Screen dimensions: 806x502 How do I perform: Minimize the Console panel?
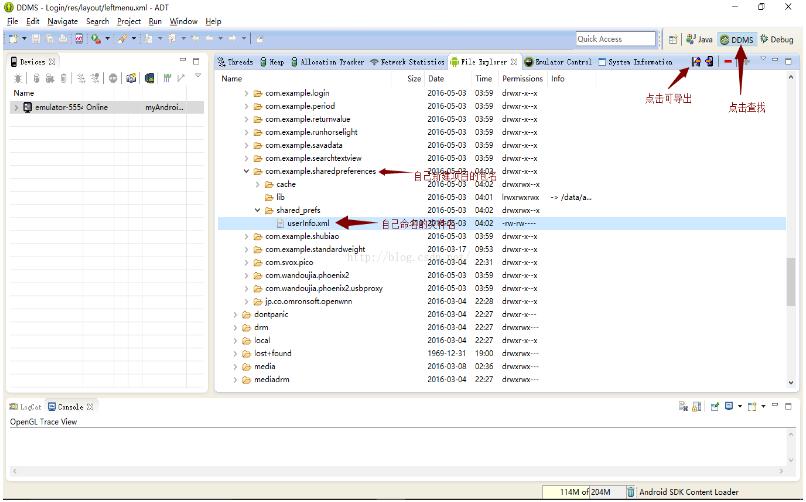pos(775,405)
